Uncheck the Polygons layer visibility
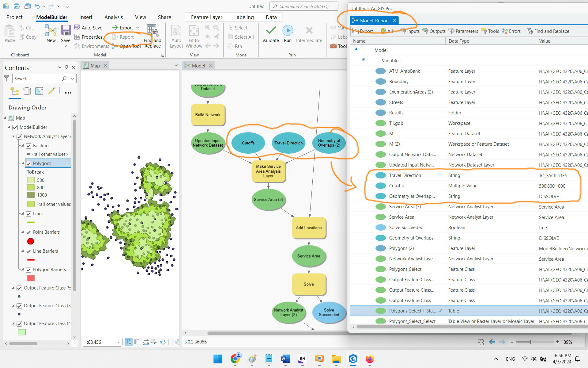The image size is (588, 368). [28, 163]
